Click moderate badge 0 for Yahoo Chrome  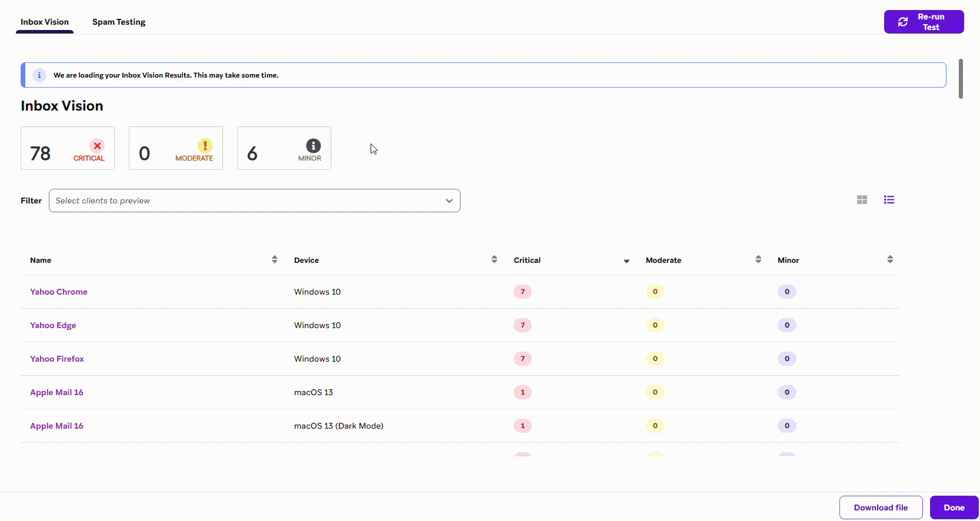click(655, 292)
